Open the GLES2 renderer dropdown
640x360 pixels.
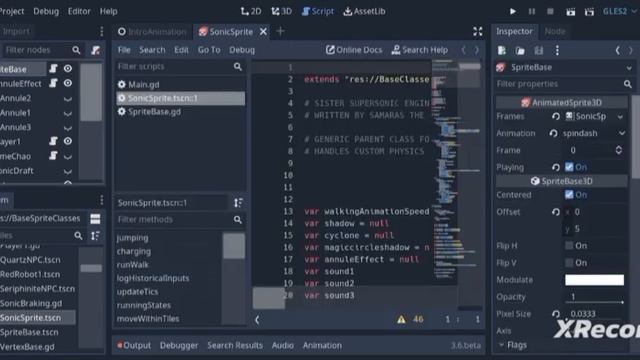pos(619,11)
